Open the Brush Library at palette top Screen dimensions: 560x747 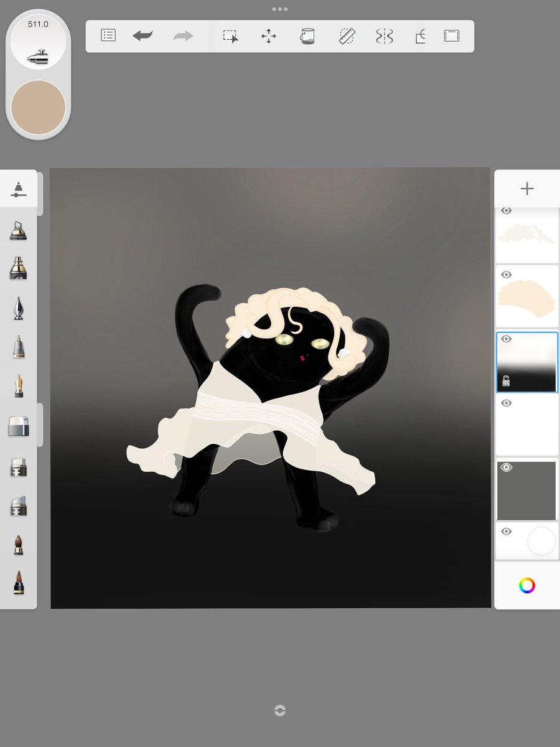(19, 190)
